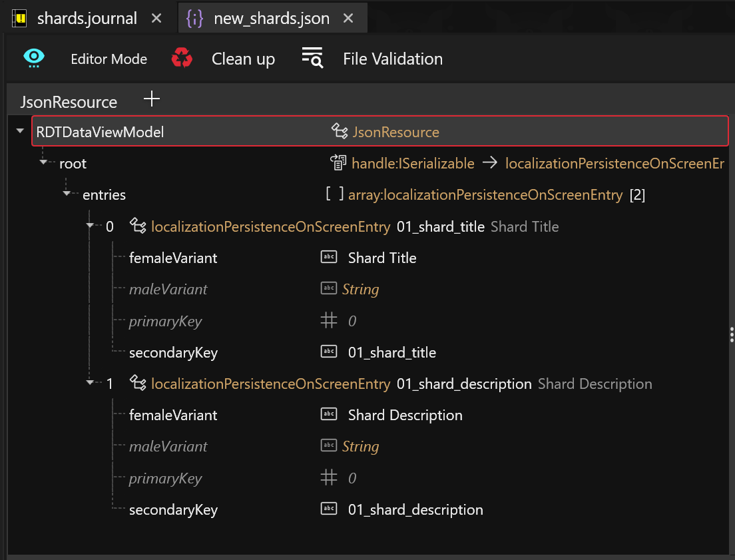Select the 01_shard_title secondaryKey value

click(x=392, y=352)
